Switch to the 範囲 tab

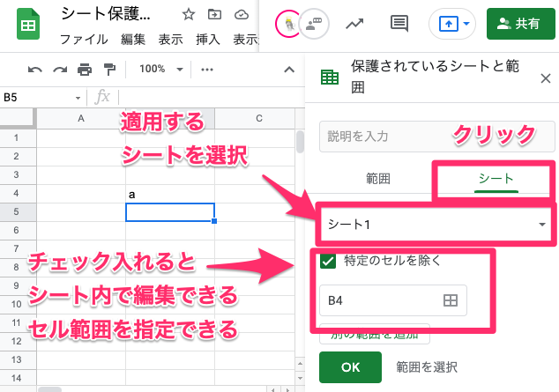click(378, 178)
